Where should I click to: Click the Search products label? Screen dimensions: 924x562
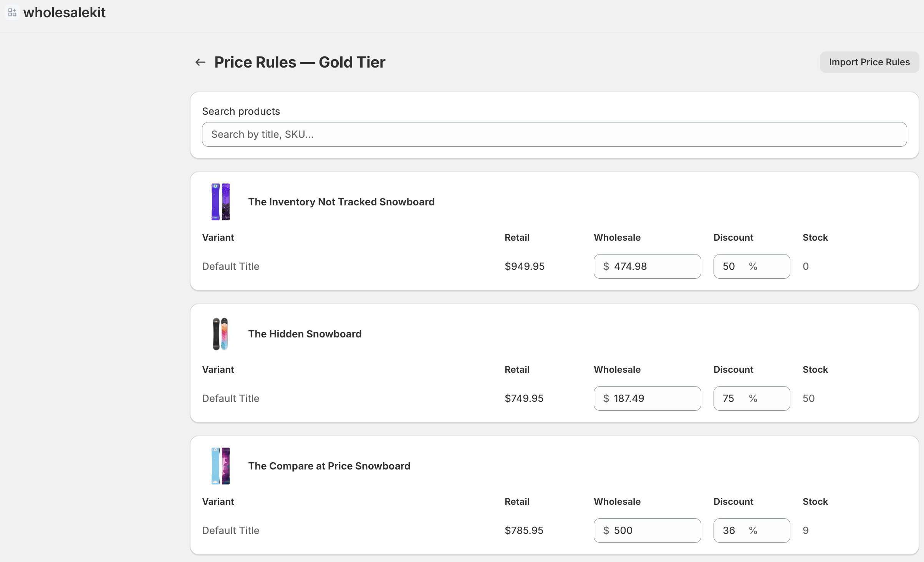click(241, 111)
